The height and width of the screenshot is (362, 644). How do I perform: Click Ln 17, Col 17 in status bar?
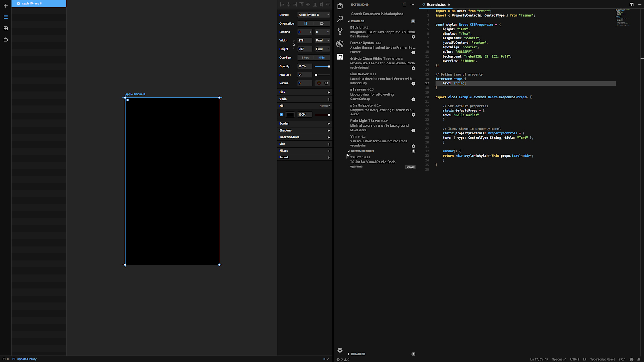pyautogui.click(x=539, y=360)
